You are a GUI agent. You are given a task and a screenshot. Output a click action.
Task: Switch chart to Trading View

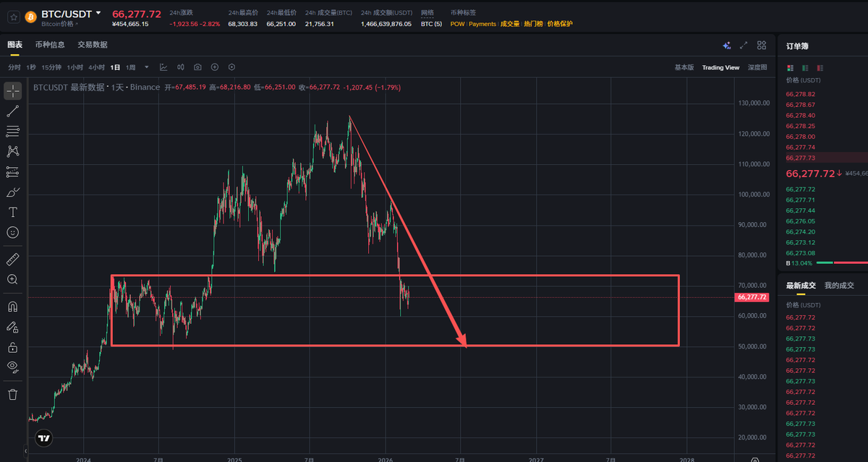(720, 67)
